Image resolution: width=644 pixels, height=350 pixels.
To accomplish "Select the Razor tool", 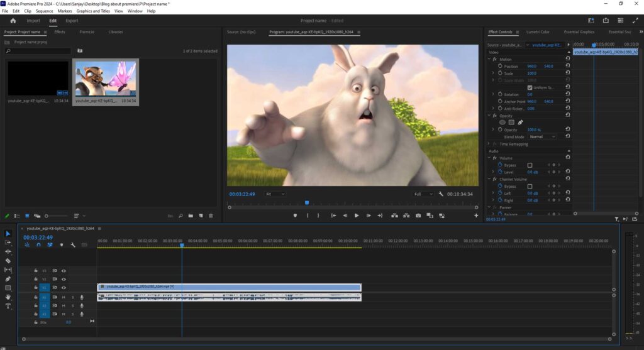I will pos(8,261).
